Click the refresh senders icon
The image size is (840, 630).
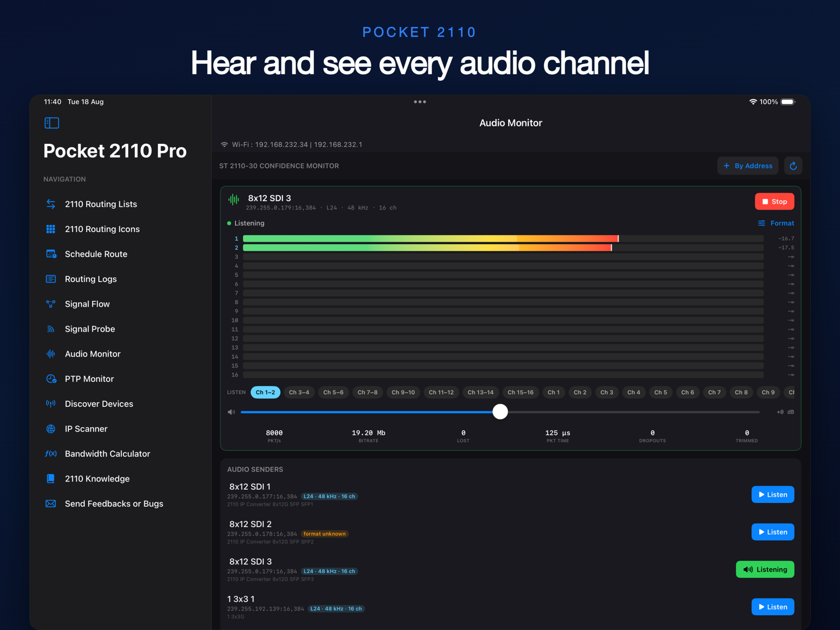tap(793, 166)
